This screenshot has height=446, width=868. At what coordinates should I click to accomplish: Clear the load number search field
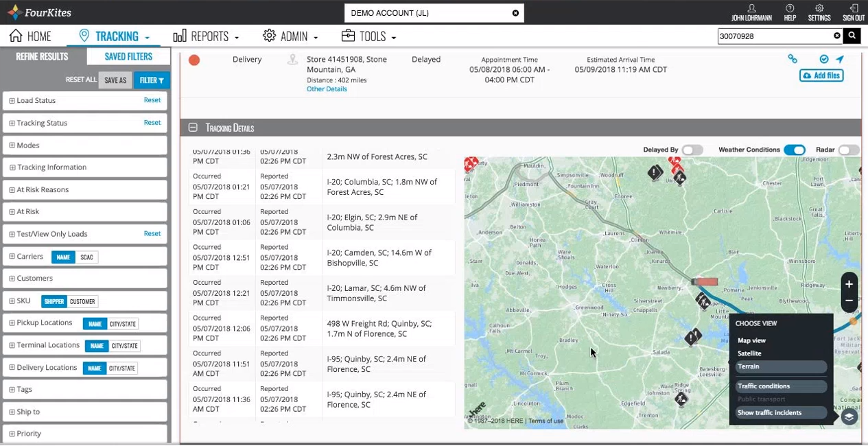(836, 36)
